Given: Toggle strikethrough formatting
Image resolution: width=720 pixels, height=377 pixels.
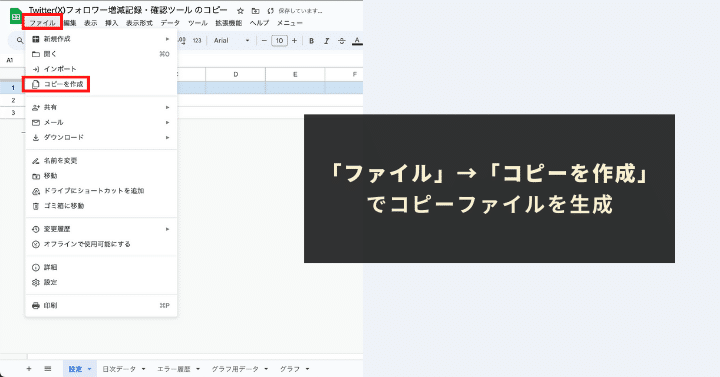Looking at the screenshot, I should [342, 40].
